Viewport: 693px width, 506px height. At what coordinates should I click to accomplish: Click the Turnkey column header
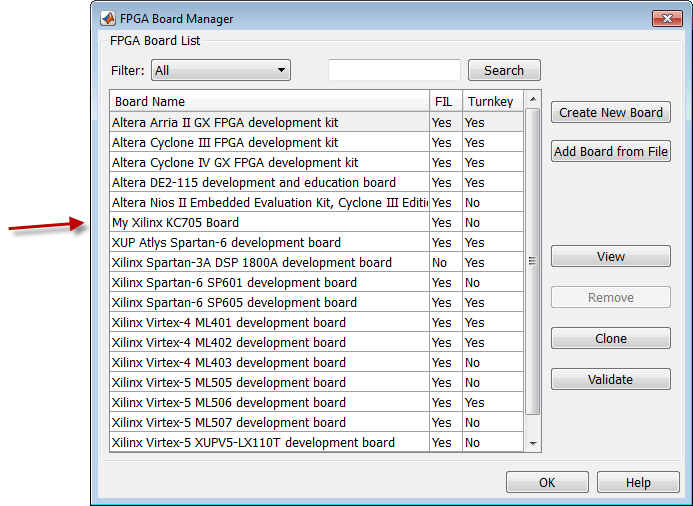click(x=491, y=101)
